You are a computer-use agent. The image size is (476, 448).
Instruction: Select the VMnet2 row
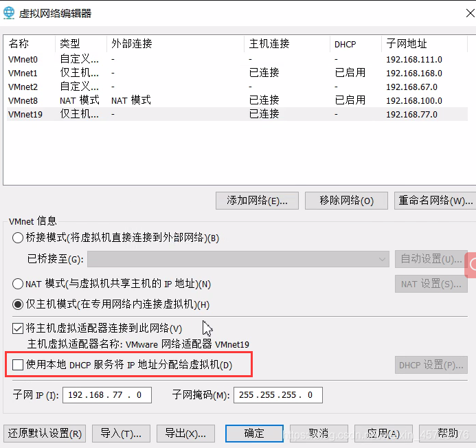click(237, 87)
